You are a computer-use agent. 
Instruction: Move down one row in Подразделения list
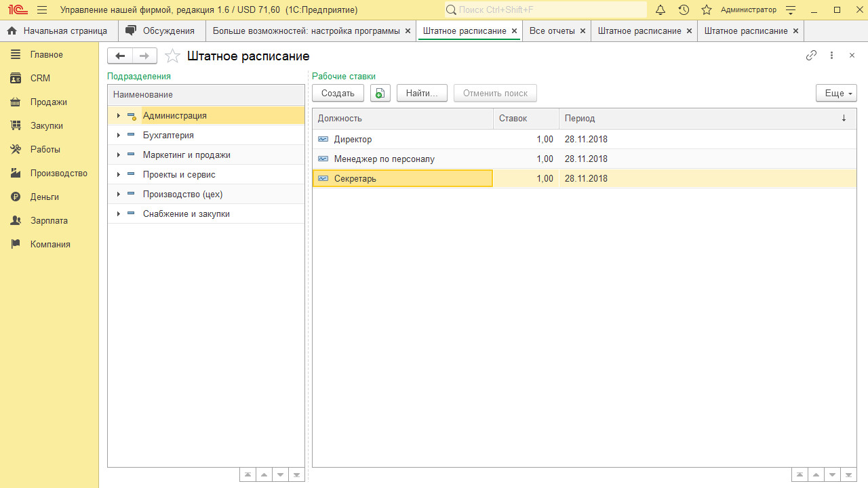click(x=280, y=475)
